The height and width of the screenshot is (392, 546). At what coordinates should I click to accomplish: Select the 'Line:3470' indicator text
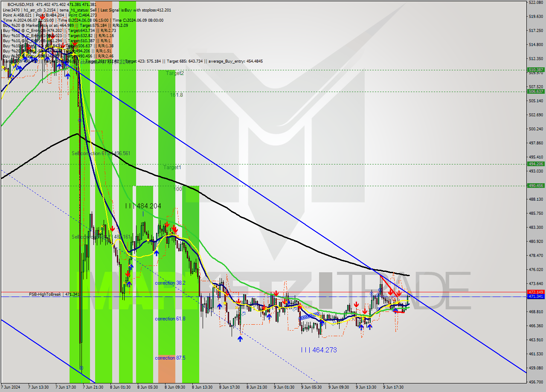tap(11, 9)
